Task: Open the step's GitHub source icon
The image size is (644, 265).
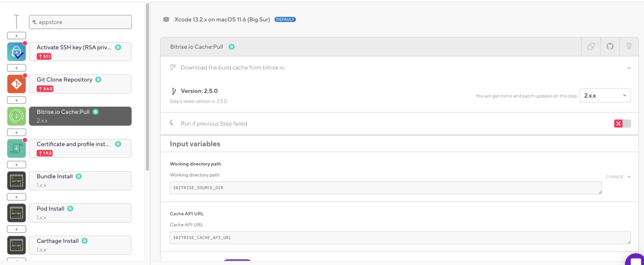Action: coord(610,47)
